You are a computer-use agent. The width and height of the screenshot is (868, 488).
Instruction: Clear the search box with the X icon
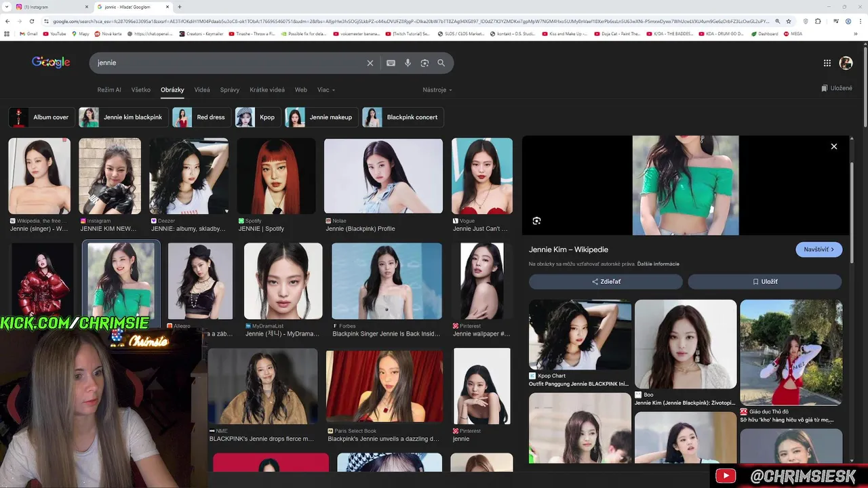pyautogui.click(x=370, y=63)
